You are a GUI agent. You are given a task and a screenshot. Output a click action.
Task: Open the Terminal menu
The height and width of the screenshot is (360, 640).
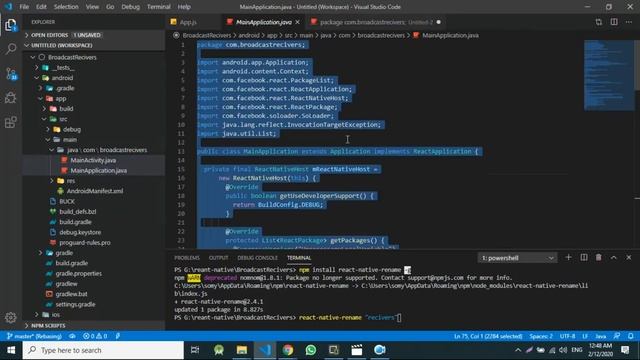[159, 7]
